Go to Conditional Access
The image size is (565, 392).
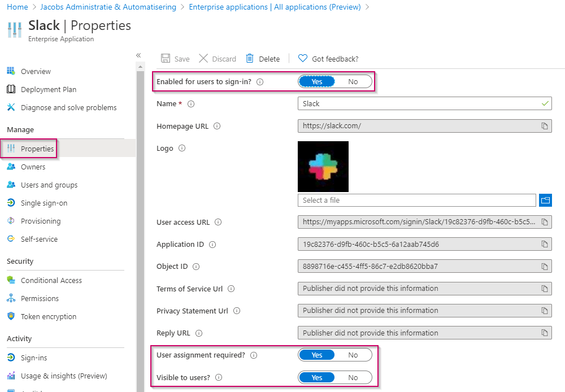point(51,280)
